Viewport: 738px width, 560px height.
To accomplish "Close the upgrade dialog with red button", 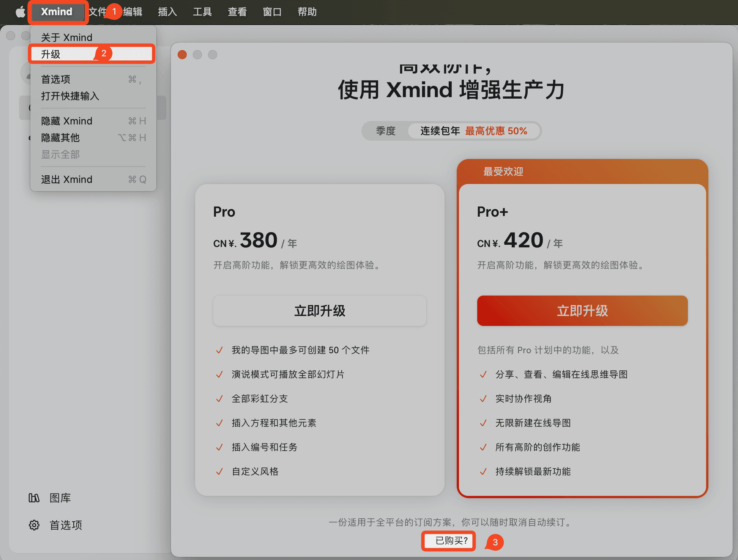I will pos(182,55).
